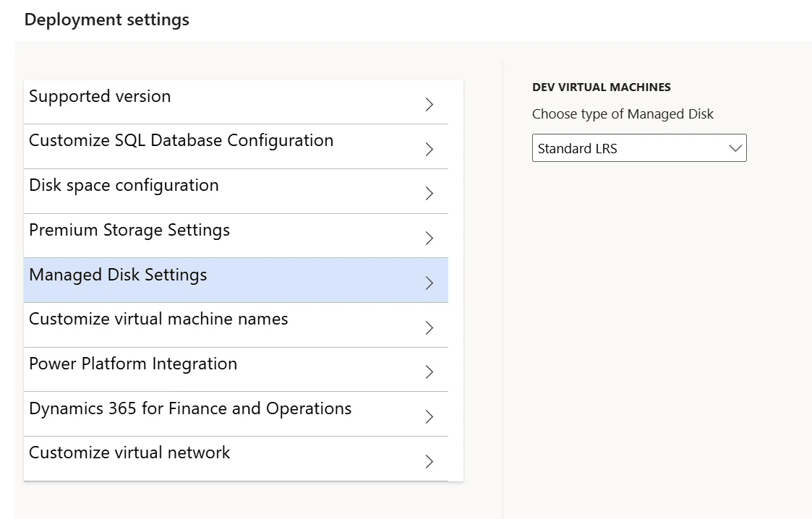This screenshot has height=519, width=812.
Task: Click the Deployment settings heading
Action: (x=107, y=20)
